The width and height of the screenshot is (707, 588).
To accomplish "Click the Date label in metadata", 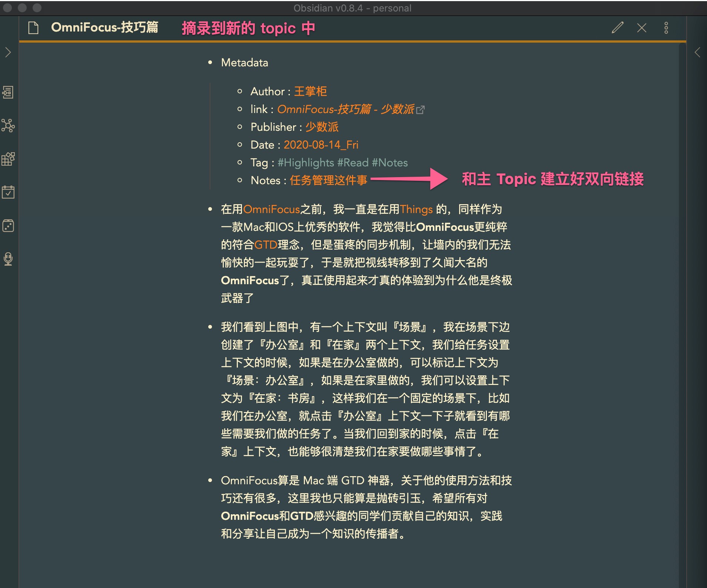I will (262, 144).
